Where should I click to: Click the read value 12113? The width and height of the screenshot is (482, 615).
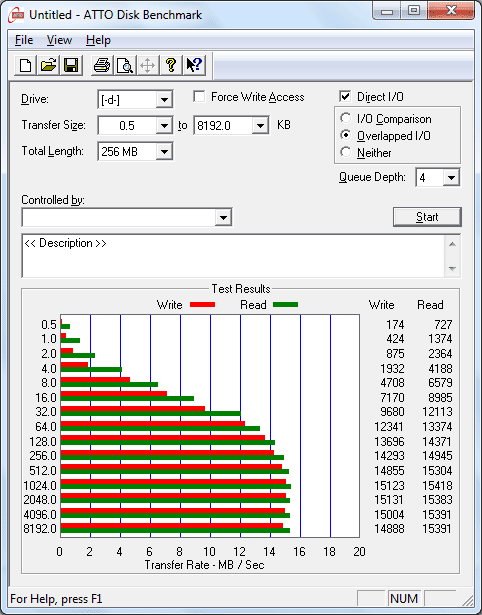pos(437,412)
